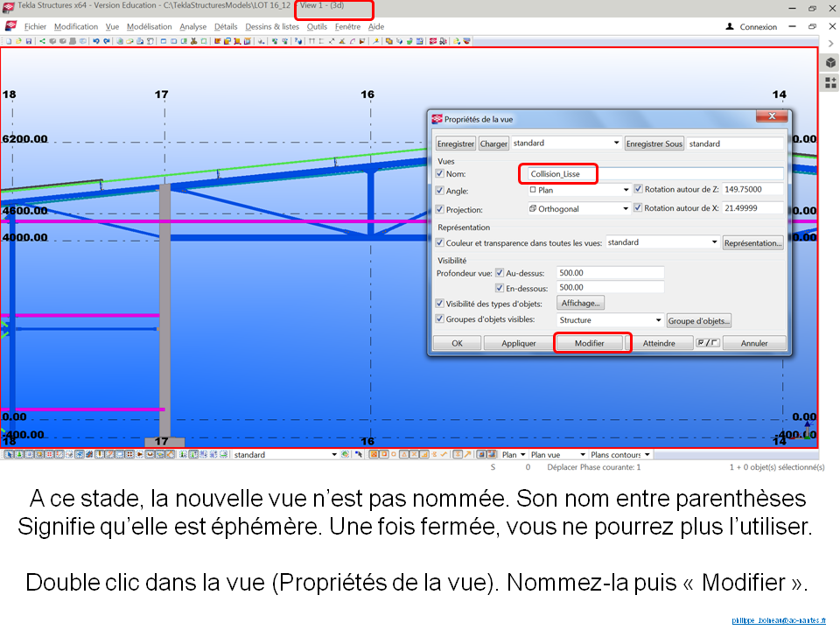Click the green Share icon in toolbar
The width and height of the screenshot is (840, 630).
[42, 41]
